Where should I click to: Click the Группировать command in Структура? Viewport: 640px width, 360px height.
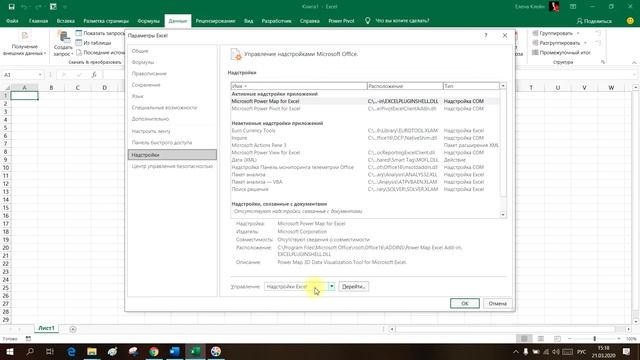556,33
